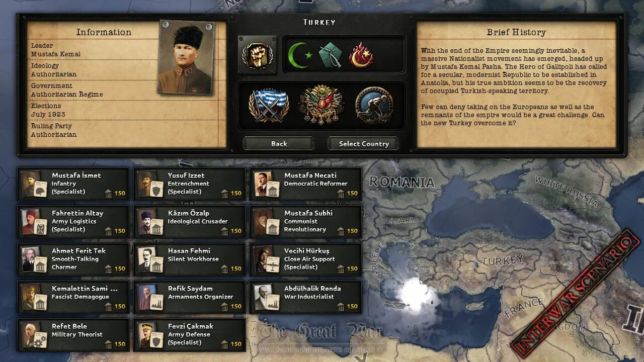Image resolution: width=644 pixels, height=362 pixels.
Task: Go back with the Back button
Action: click(279, 144)
